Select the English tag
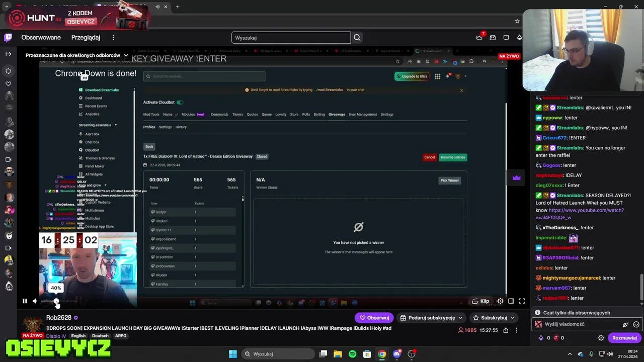This screenshot has width=644, height=362. 78,336
